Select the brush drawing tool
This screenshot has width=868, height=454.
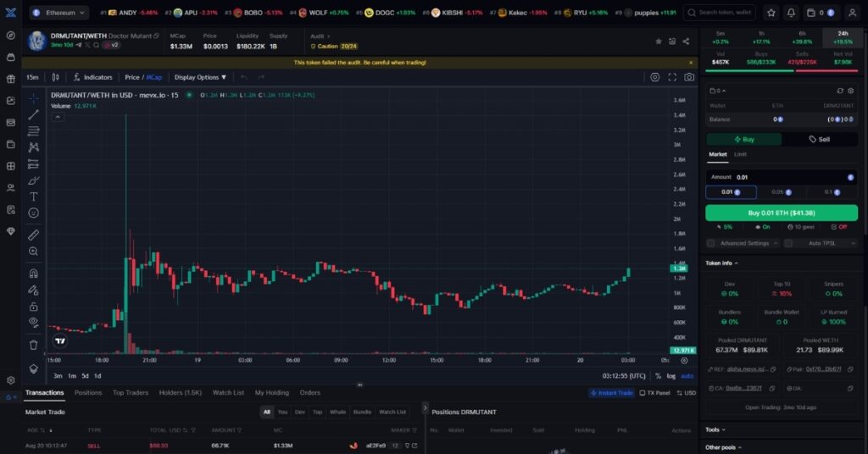pyautogui.click(x=33, y=180)
